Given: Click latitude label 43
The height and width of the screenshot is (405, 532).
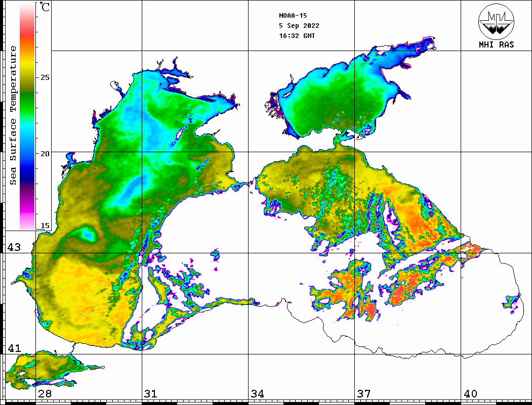Looking at the screenshot, I should tap(14, 247).
